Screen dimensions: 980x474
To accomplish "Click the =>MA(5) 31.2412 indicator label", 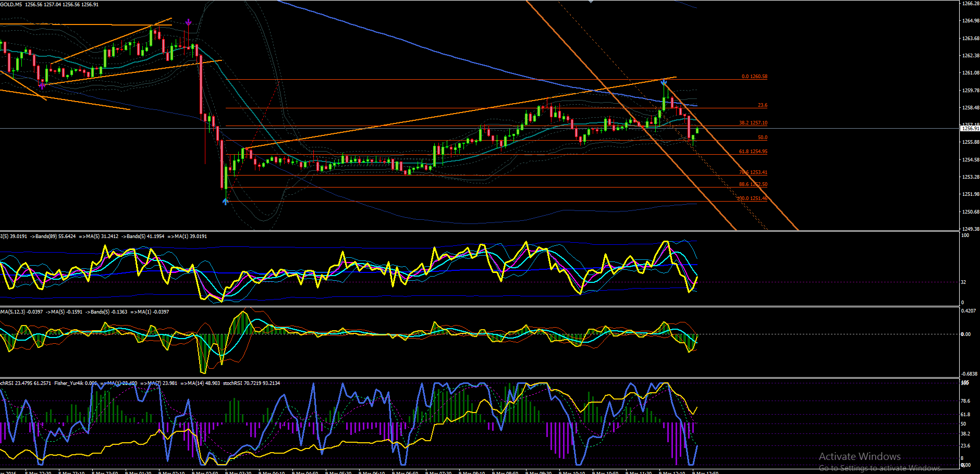I will point(99,236).
